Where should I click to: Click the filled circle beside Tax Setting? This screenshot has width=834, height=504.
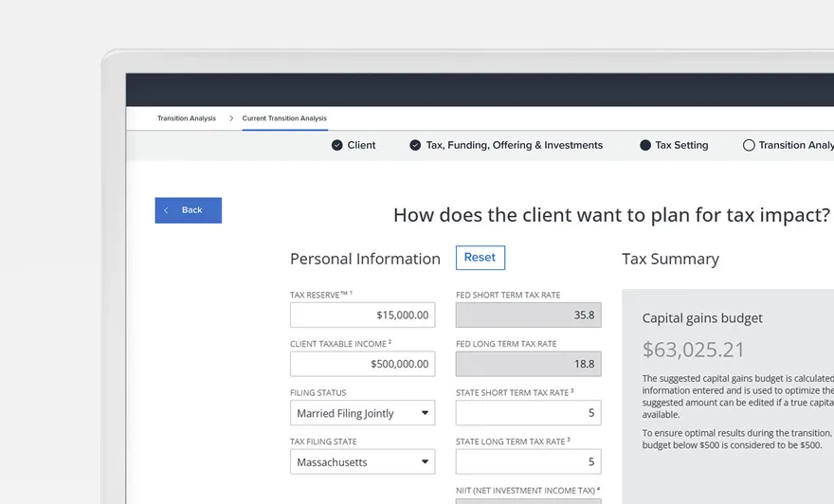pos(645,145)
